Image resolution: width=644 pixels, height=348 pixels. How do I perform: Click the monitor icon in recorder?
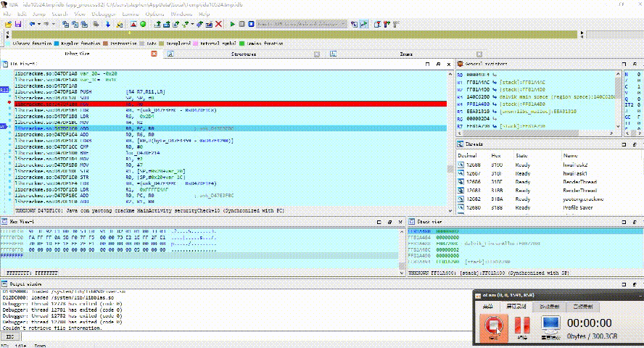point(551,325)
